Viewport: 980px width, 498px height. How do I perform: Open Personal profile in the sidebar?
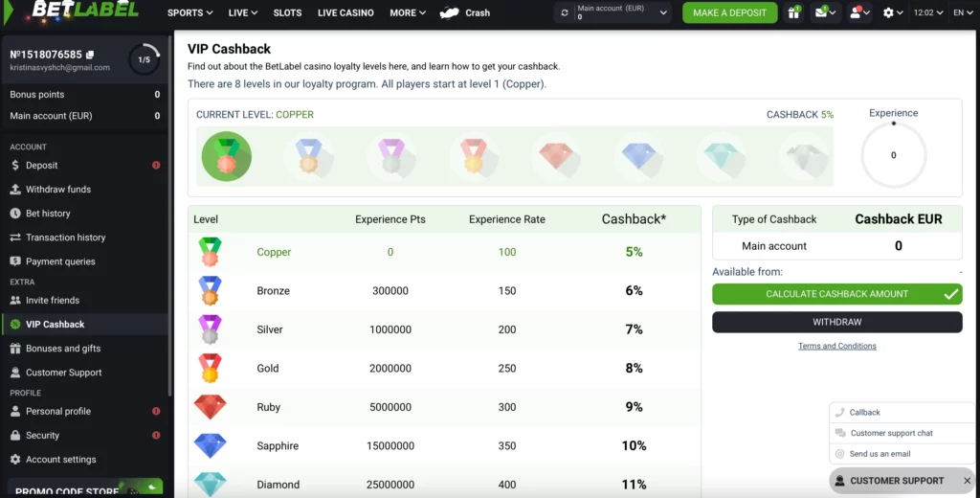click(x=85, y=411)
